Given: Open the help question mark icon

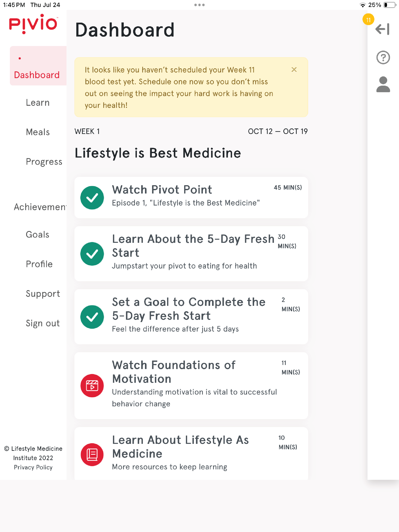Looking at the screenshot, I should (x=383, y=57).
